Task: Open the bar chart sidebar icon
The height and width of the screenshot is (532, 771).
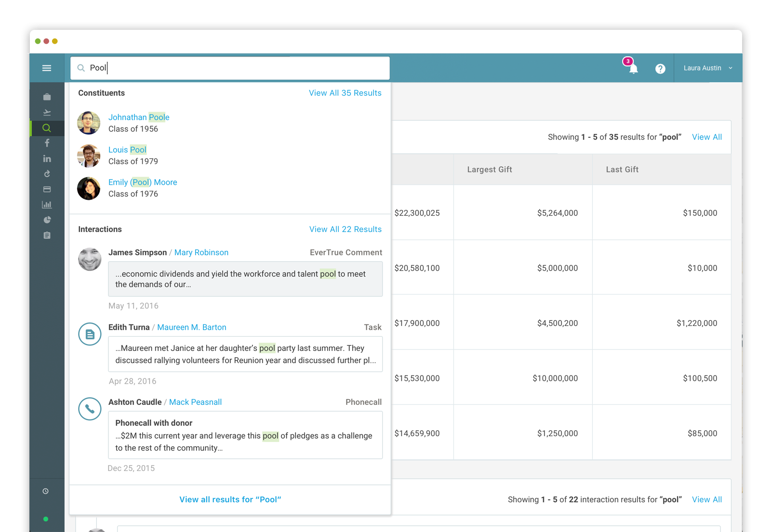Action: tap(47, 205)
